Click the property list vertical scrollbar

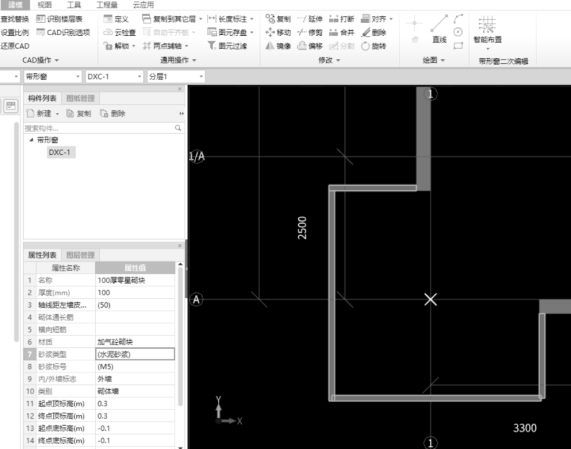pos(180,337)
